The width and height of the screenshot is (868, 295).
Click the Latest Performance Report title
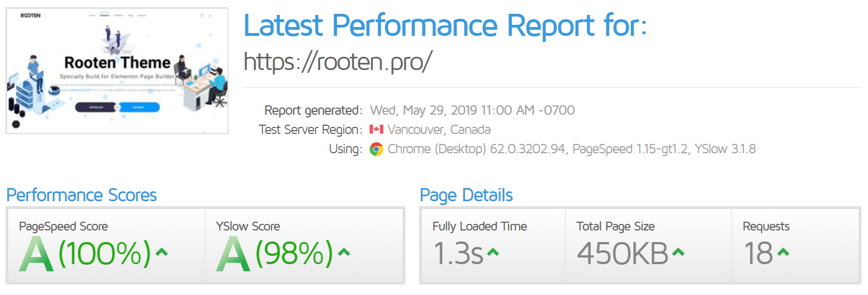(x=444, y=25)
